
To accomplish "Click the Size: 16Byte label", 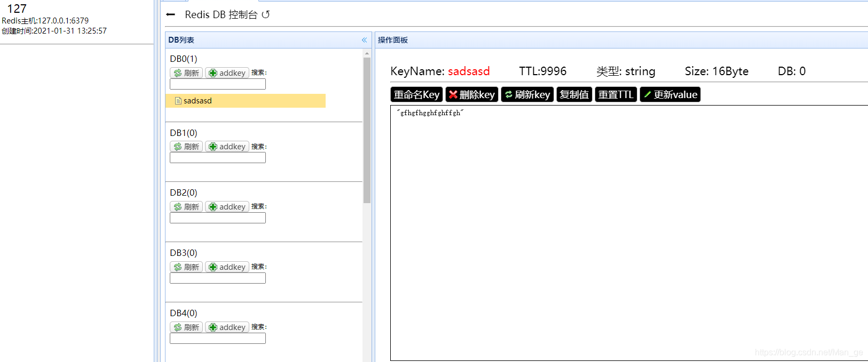I will (716, 71).
